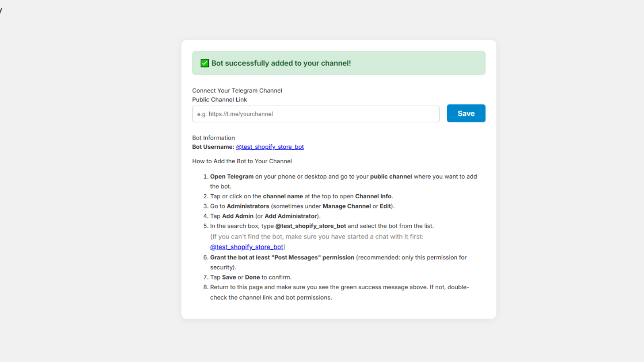Click bold "Administrators" in step 3
This screenshot has width=644, height=362.
point(248,206)
